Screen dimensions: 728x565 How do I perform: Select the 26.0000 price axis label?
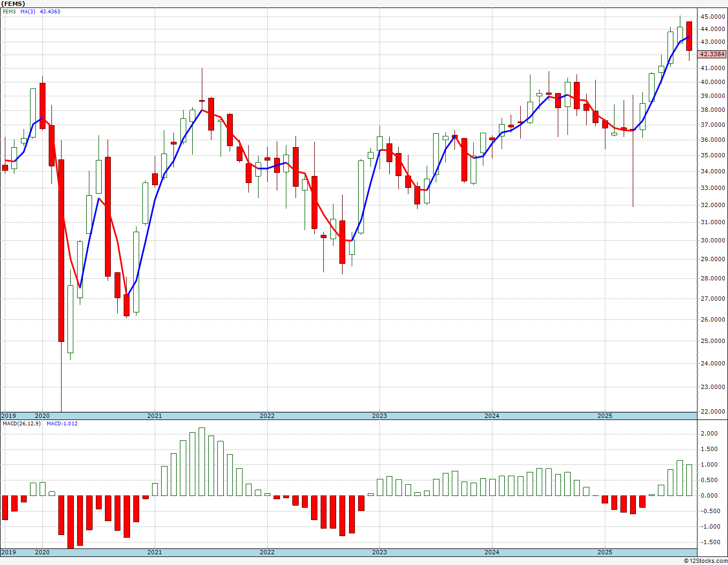click(x=712, y=319)
